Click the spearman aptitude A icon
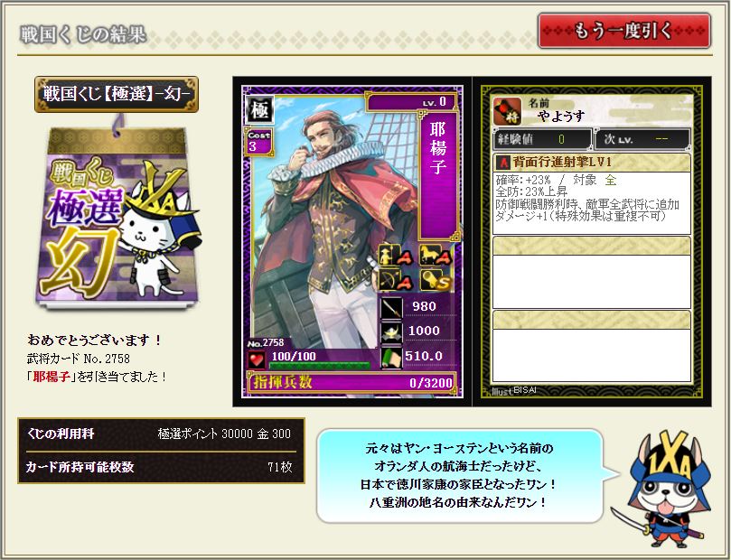731x560 pixels. (396, 256)
